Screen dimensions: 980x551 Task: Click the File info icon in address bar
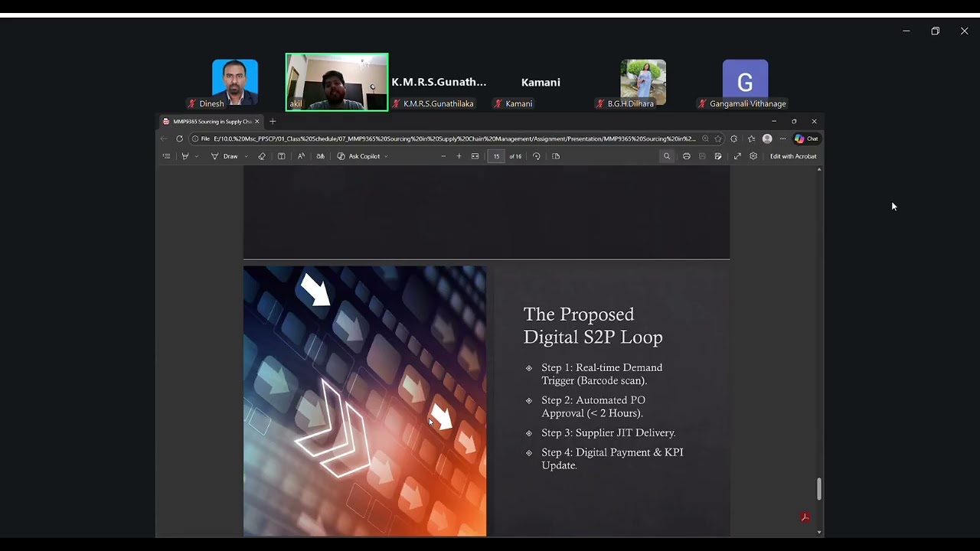(x=201, y=139)
